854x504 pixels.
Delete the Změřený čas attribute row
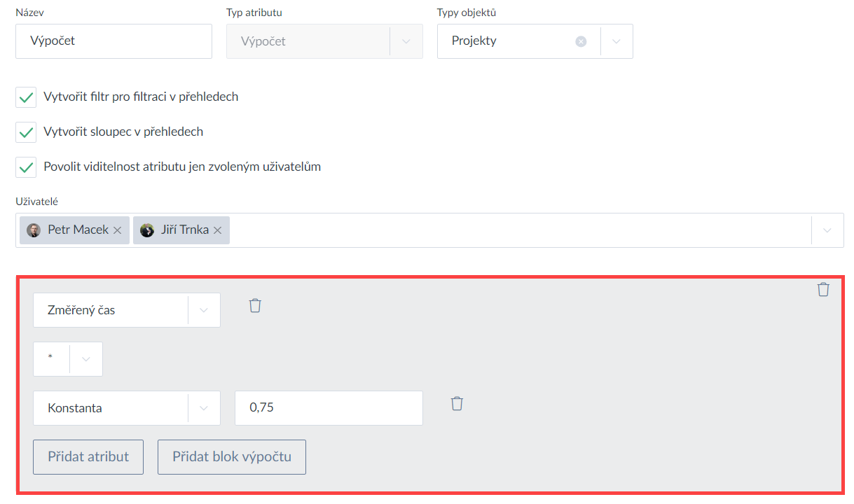point(255,306)
